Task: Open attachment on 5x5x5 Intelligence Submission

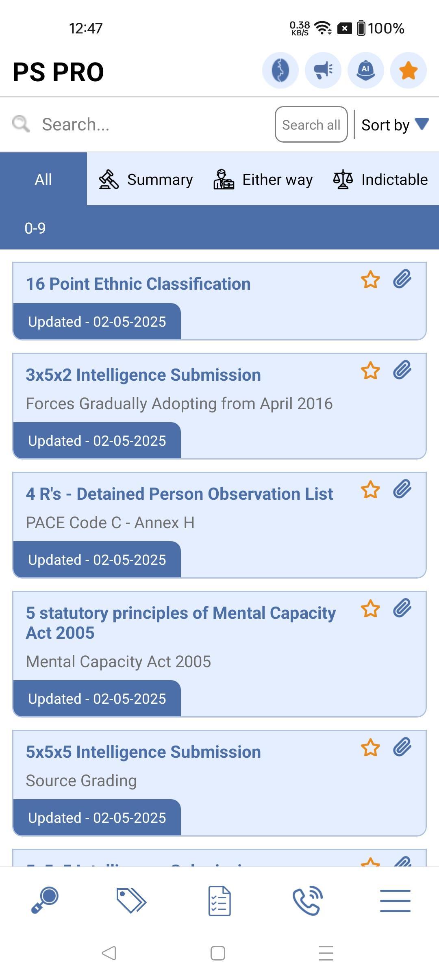Action: coord(402,748)
